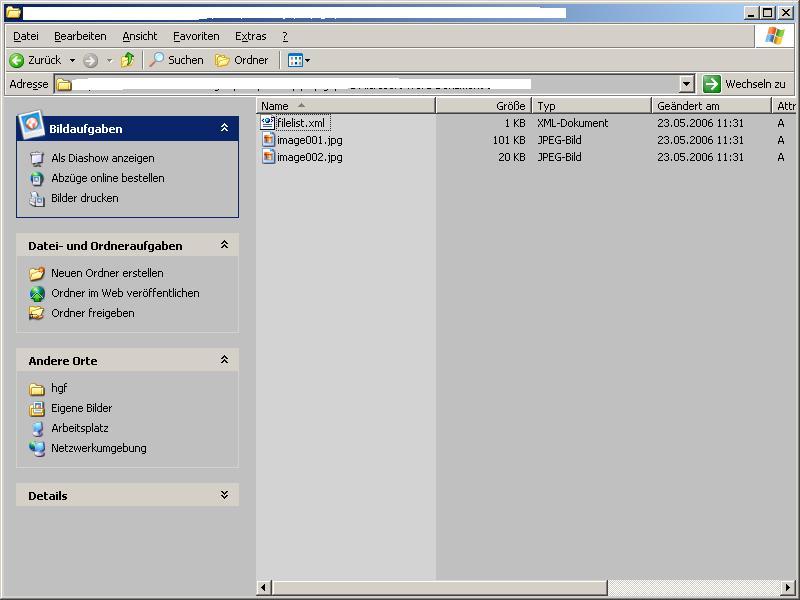Click the horizontal scrollbar thumb
Image resolution: width=800 pixels, height=600 pixels.
pyautogui.click(x=440, y=587)
